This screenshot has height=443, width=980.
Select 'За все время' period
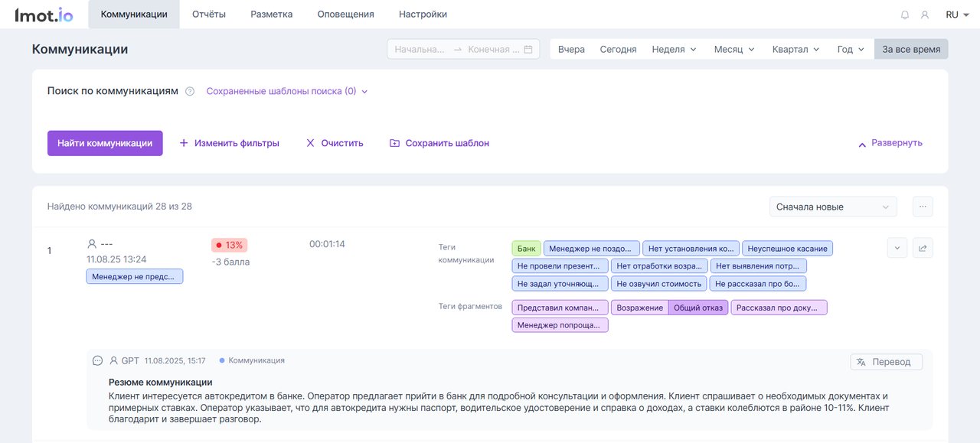click(x=911, y=49)
